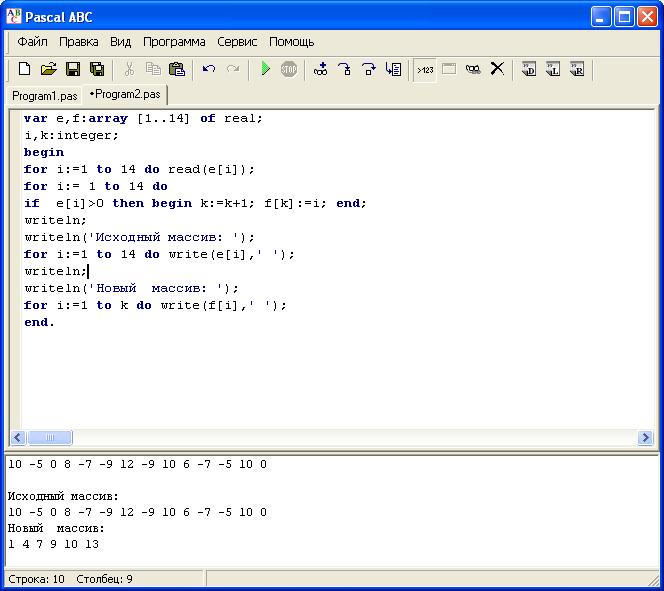Click the Save All icon
The height and width of the screenshot is (591, 664).
97,69
